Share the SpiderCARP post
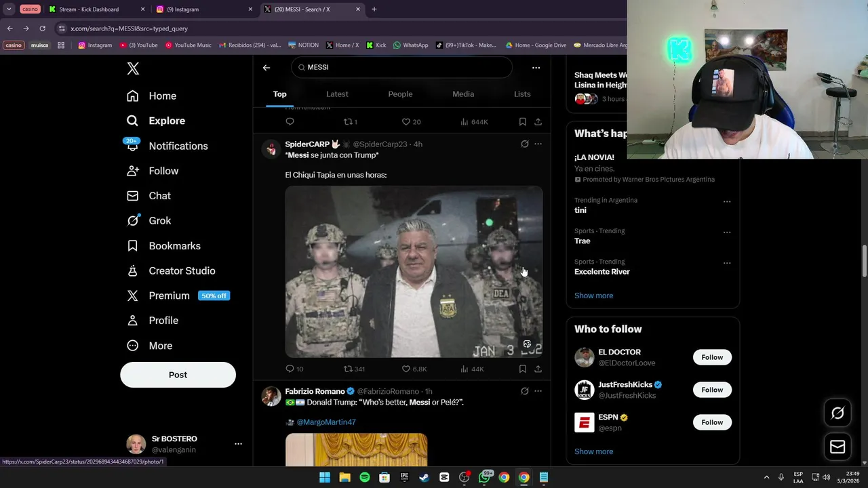Screen dimensions: 868x488 tap(538, 369)
